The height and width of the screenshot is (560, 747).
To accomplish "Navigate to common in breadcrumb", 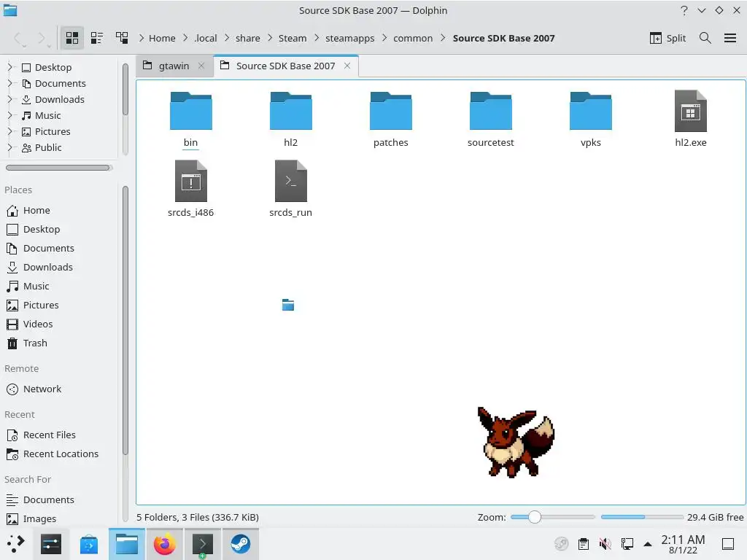I will (x=413, y=38).
